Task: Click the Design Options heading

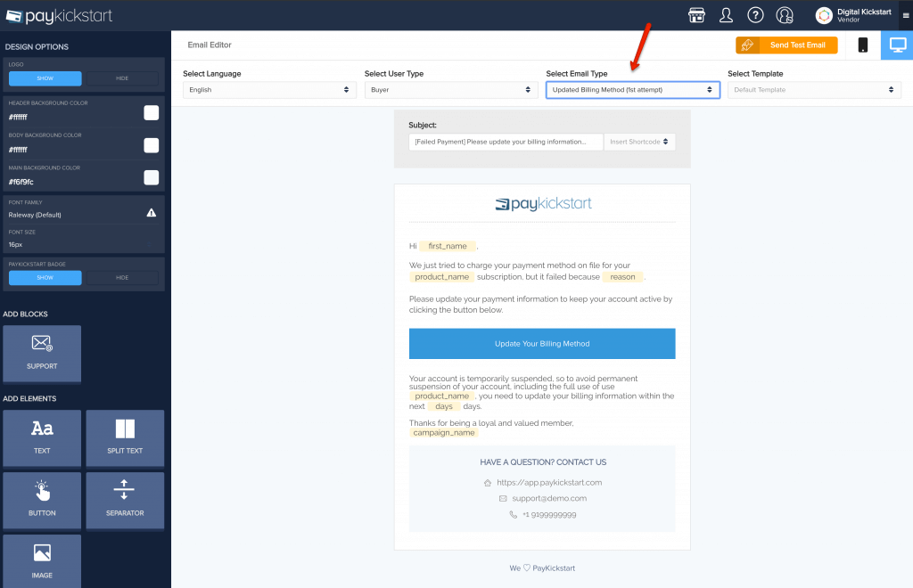Action: (37, 46)
